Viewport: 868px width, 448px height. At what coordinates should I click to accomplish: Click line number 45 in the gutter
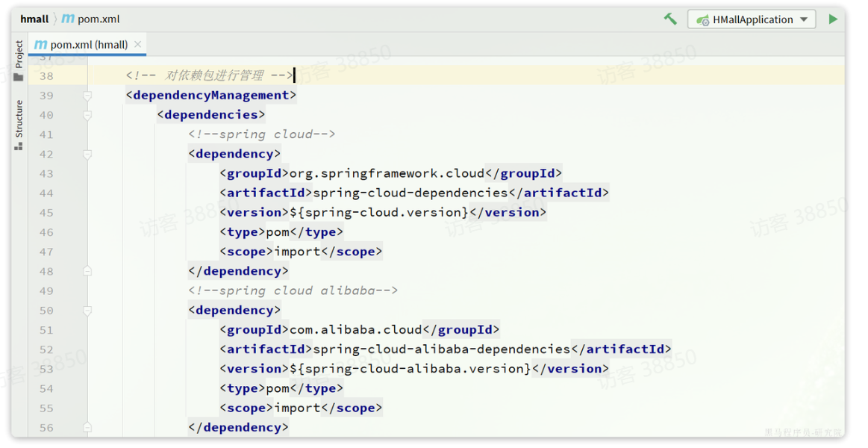coord(46,214)
